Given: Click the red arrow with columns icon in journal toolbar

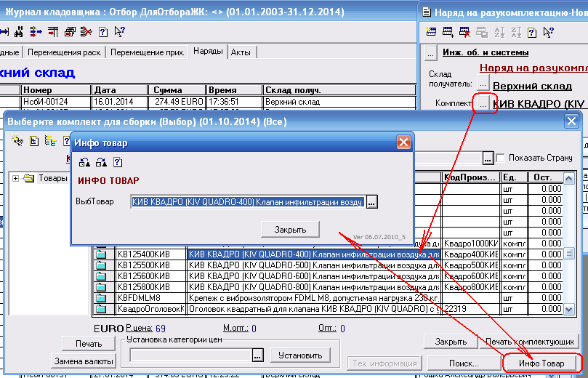Looking at the screenshot, I should (x=53, y=32).
